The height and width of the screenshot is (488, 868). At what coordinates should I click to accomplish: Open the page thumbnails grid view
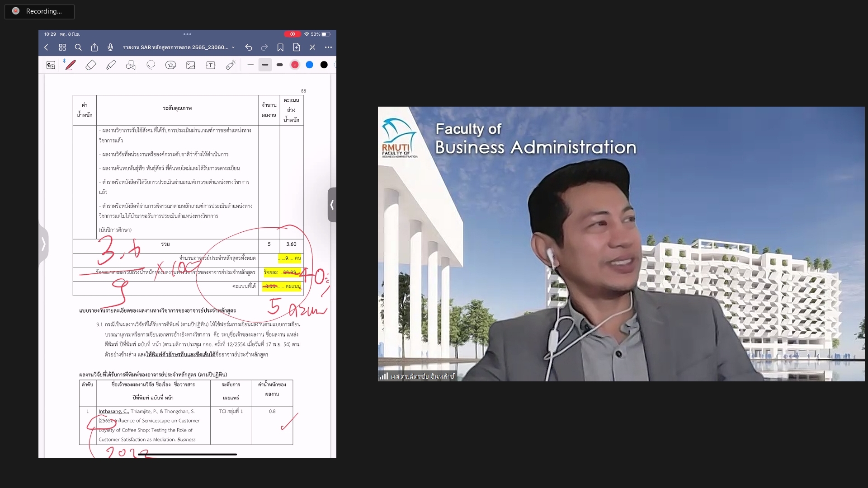62,47
